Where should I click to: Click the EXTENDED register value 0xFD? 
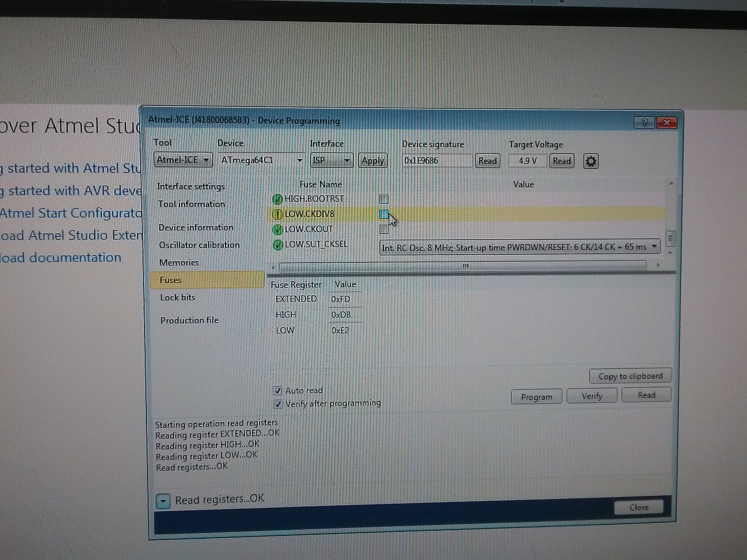(340, 299)
